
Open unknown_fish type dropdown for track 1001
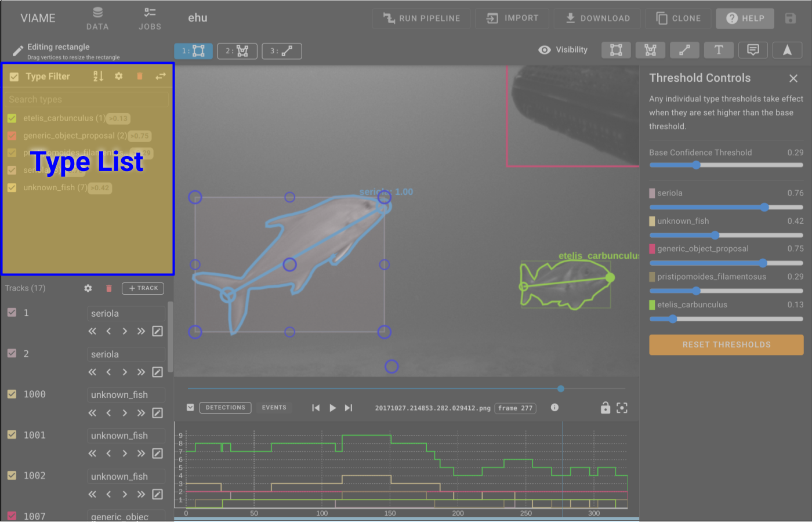126,436
